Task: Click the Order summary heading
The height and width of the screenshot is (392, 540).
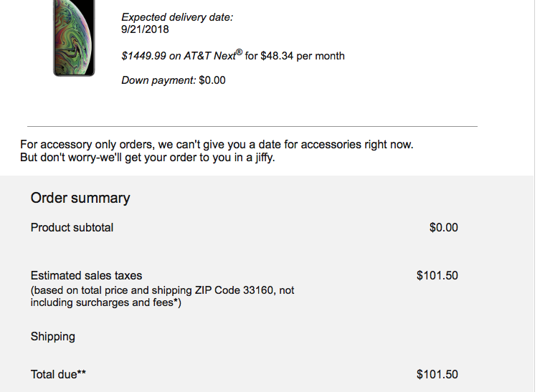Action: coord(80,199)
